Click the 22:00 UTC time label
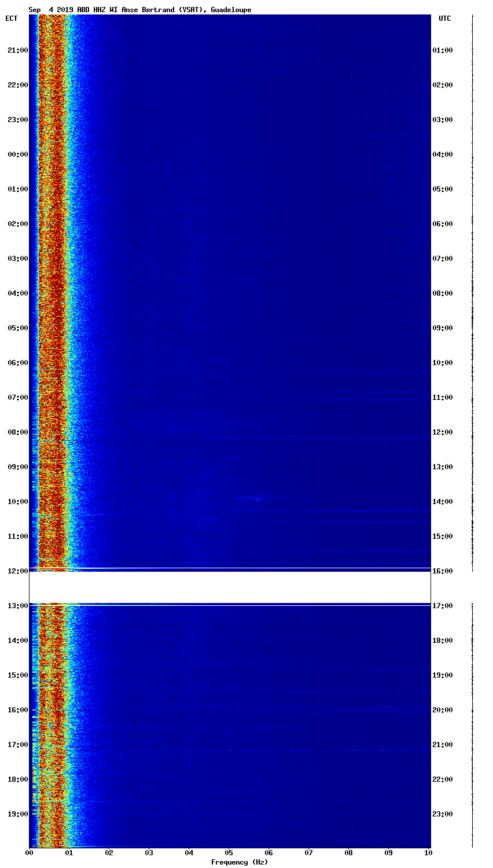The width and height of the screenshot is (493, 868). (443, 779)
